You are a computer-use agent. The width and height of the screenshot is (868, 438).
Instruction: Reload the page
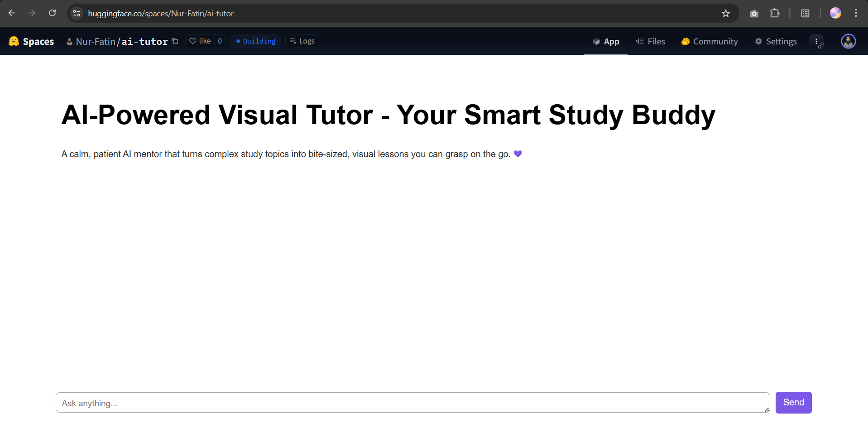[53, 13]
